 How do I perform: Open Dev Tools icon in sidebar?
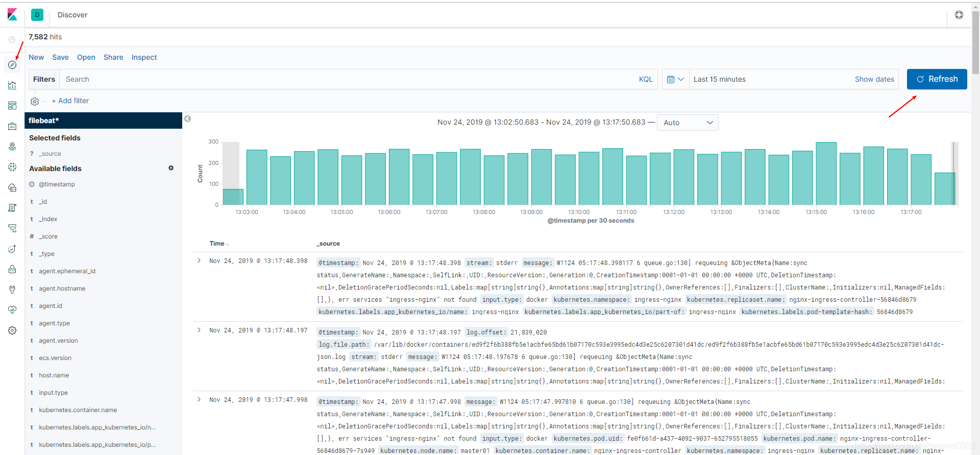[x=12, y=290]
